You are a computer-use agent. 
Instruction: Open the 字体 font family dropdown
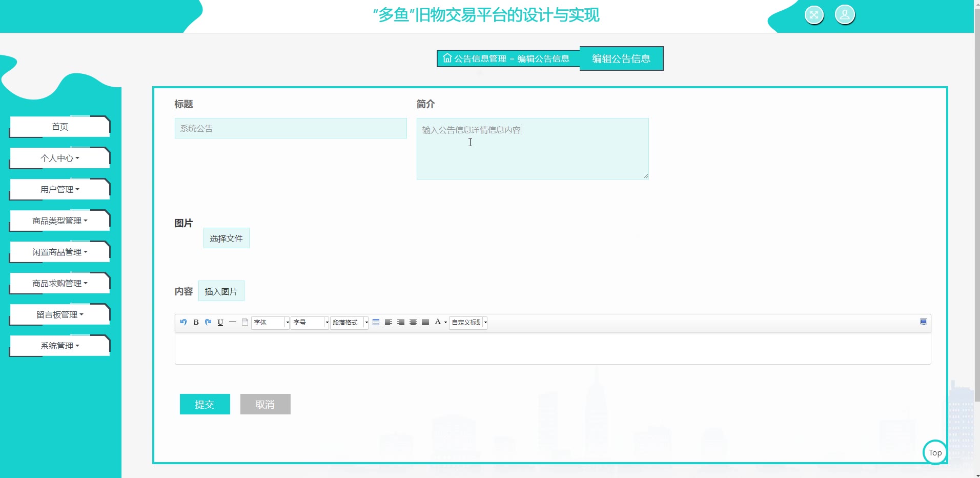(271, 322)
